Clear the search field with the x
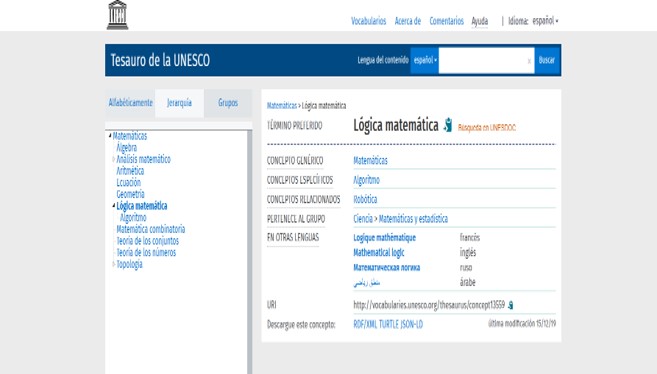The height and width of the screenshot is (374, 657). point(529,61)
